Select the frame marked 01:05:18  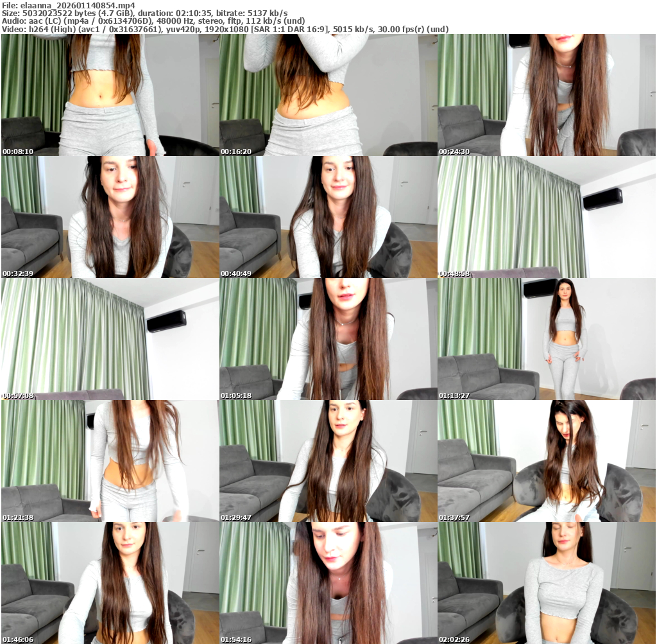click(x=328, y=339)
